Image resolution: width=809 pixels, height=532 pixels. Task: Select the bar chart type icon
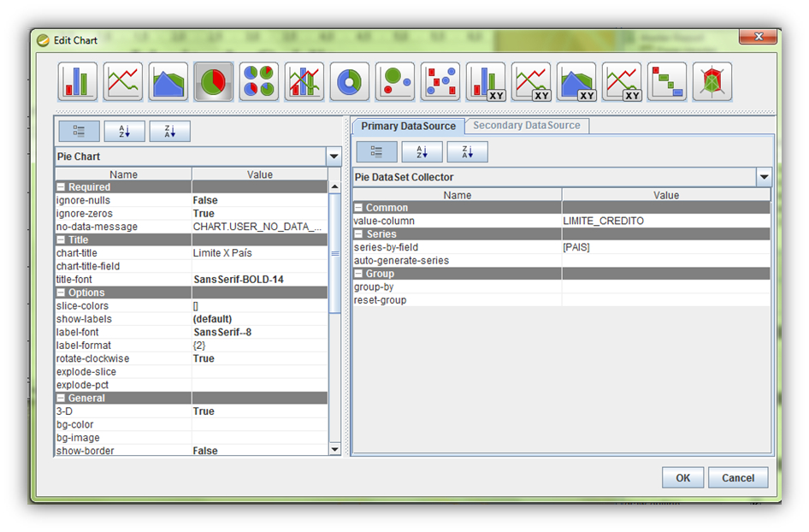click(x=78, y=82)
